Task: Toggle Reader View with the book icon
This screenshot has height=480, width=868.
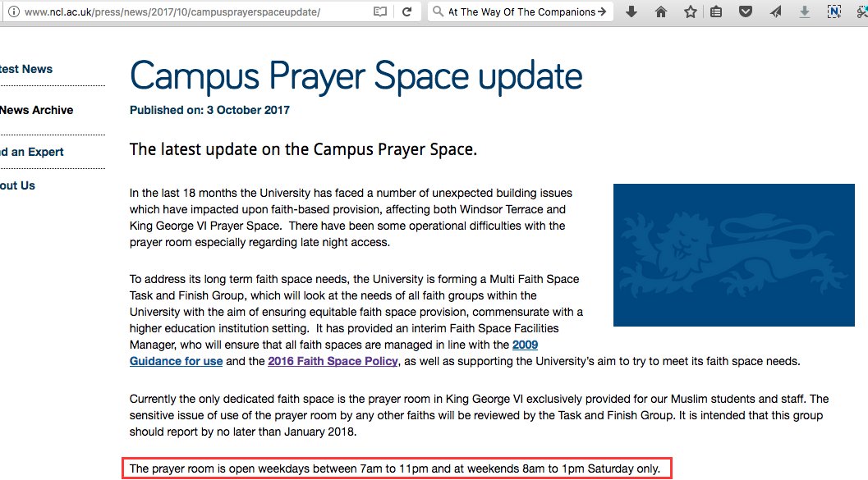Action: click(x=379, y=11)
